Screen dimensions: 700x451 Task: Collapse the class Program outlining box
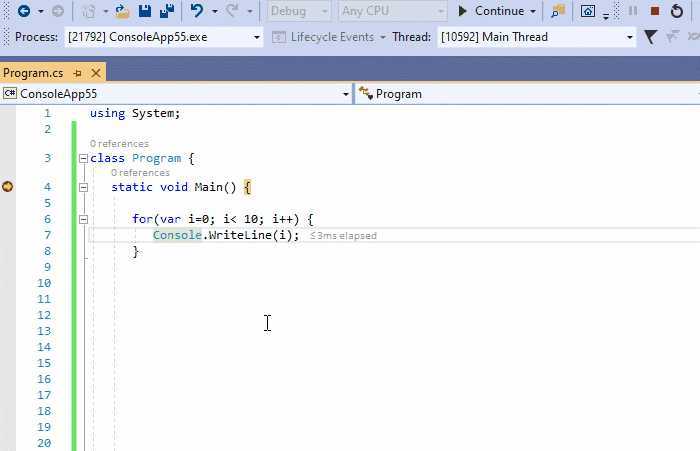pyautogui.click(x=83, y=159)
